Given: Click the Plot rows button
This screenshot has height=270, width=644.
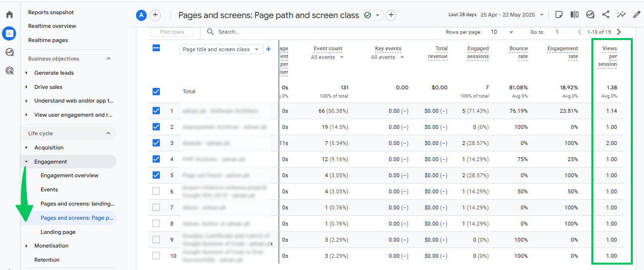Looking at the screenshot, I should (x=172, y=32).
